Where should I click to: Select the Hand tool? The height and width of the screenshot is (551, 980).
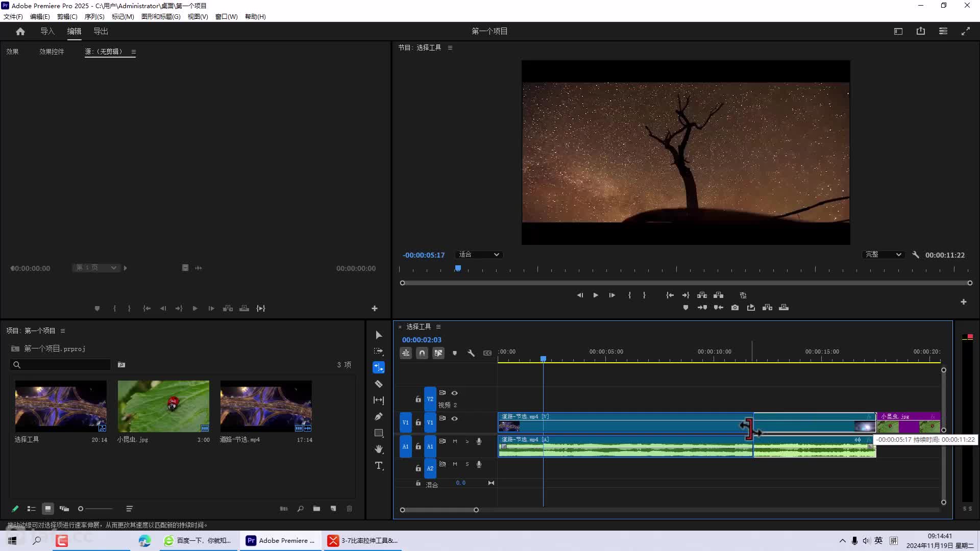379,449
